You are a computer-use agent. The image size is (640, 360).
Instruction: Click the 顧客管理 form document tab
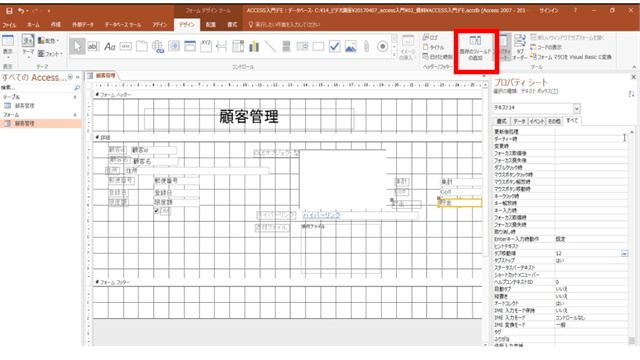pos(102,76)
